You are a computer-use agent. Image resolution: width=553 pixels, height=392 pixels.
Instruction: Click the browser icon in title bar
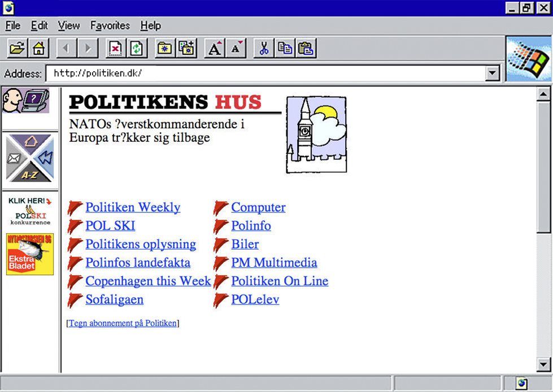click(8, 8)
